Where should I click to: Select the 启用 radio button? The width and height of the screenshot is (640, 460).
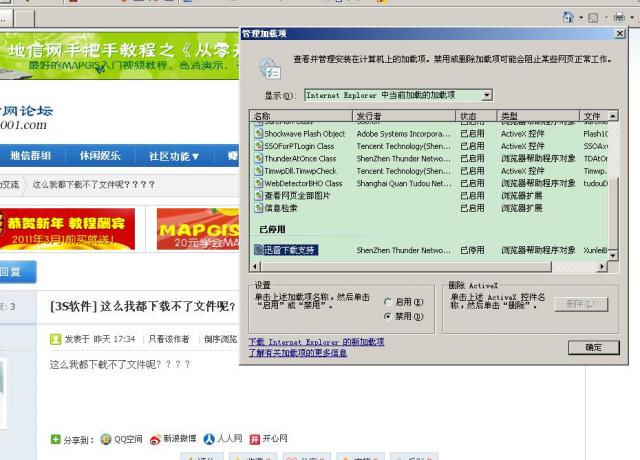pos(388,301)
